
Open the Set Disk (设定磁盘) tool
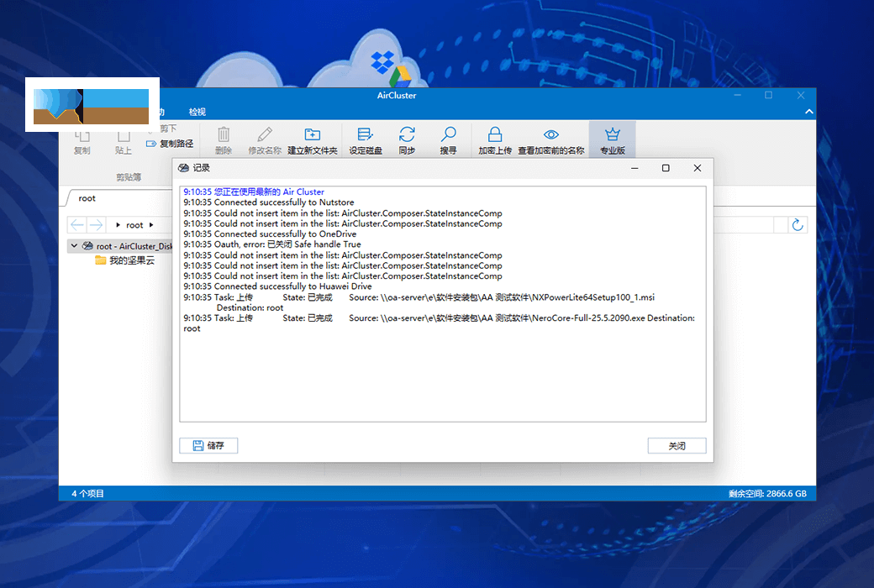click(x=366, y=140)
